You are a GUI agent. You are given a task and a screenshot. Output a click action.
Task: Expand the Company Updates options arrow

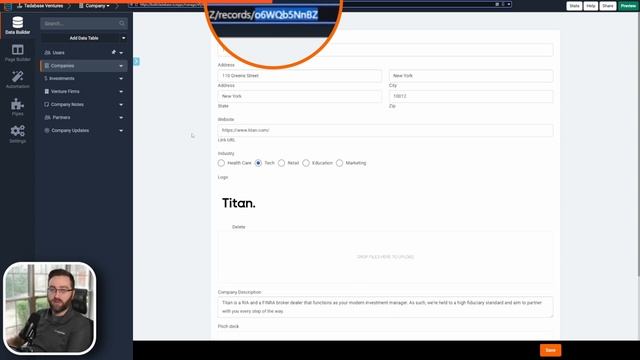point(121,131)
